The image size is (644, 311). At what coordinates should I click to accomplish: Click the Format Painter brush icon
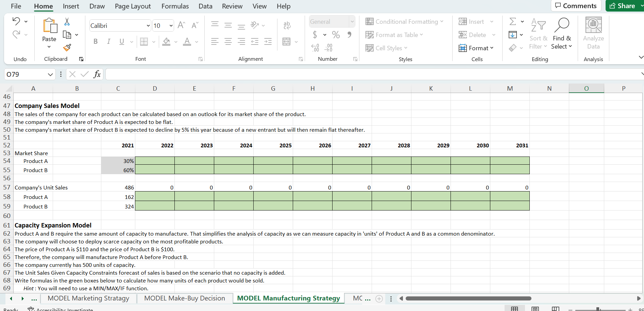pyautogui.click(x=67, y=48)
